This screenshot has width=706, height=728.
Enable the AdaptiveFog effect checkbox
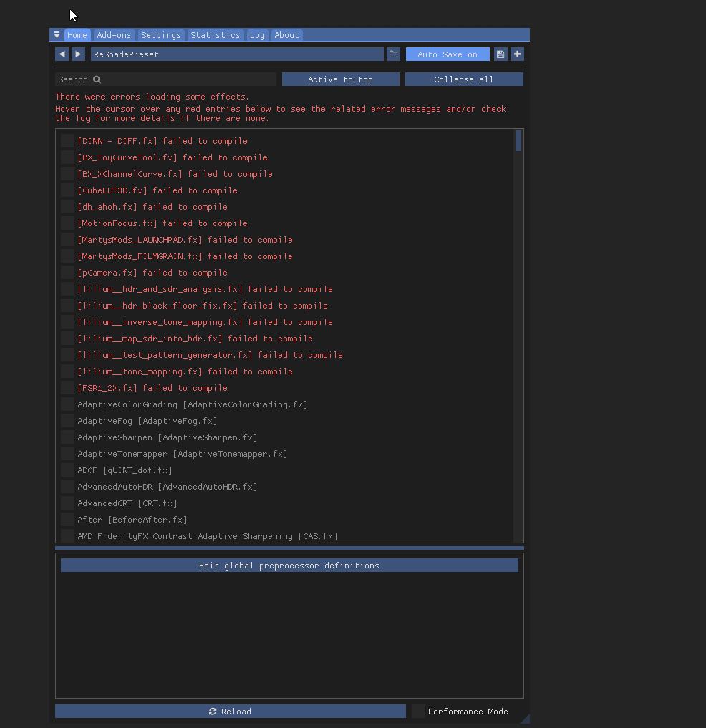tap(68, 421)
